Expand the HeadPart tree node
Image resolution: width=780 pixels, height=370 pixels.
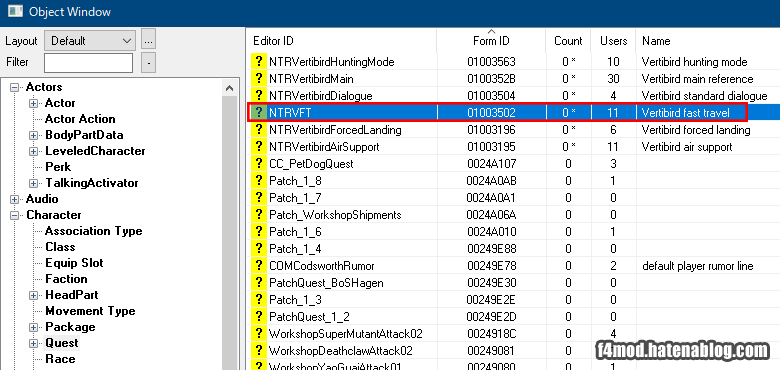(33, 295)
